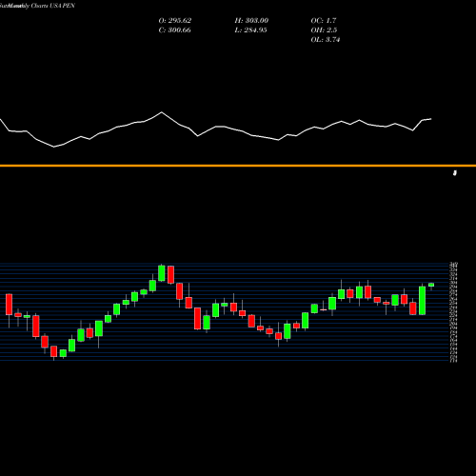The image size is (476, 476).
Task: Click the price axis labels beside the candles
Action: (x=454, y=312)
